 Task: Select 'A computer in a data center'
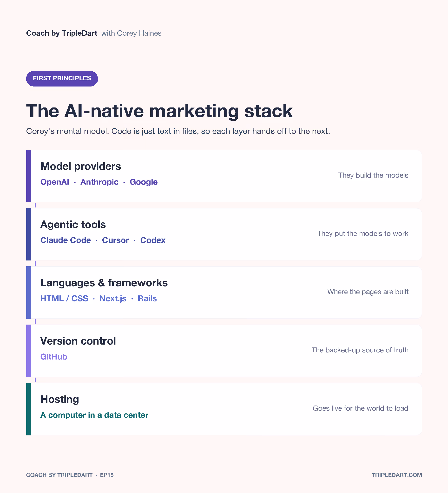[x=94, y=415]
